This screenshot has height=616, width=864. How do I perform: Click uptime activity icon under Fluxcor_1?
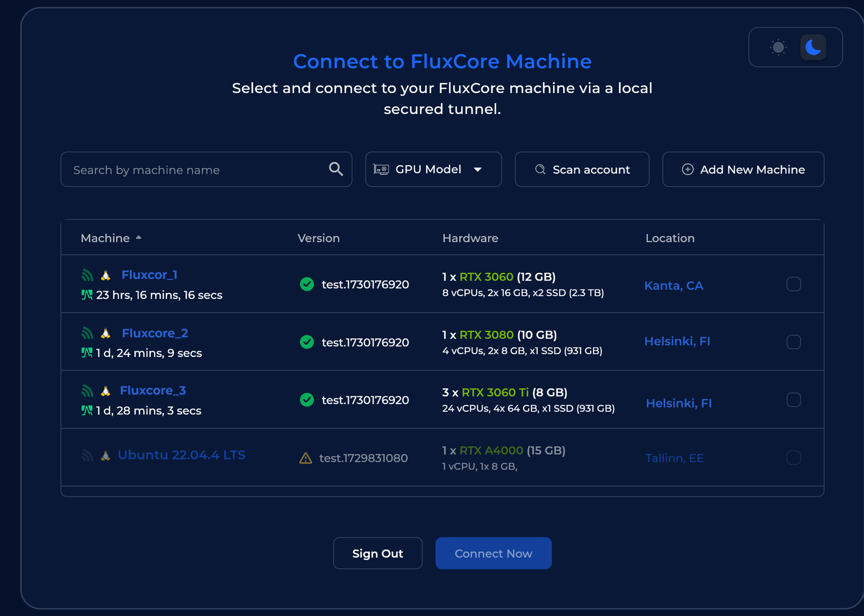point(87,295)
